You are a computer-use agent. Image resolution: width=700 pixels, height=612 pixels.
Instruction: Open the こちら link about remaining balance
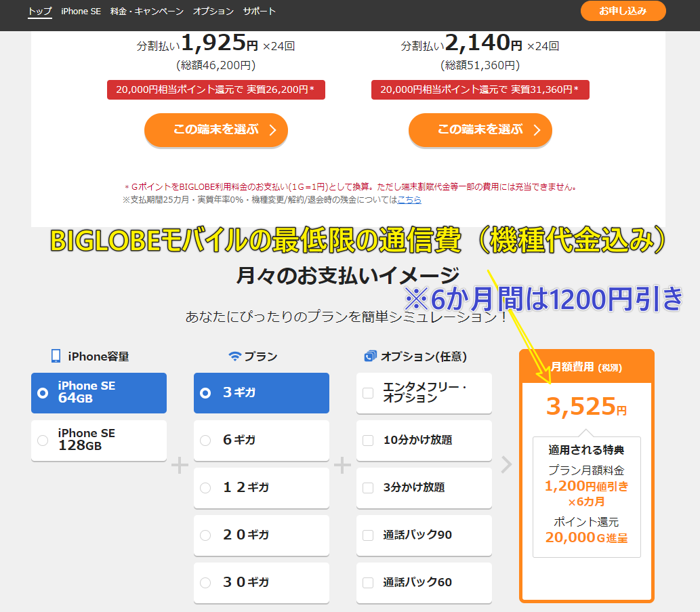[x=409, y=199]
